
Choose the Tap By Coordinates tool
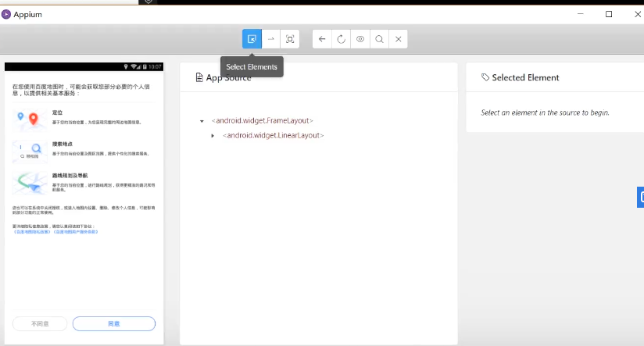(x=290, y=39)
